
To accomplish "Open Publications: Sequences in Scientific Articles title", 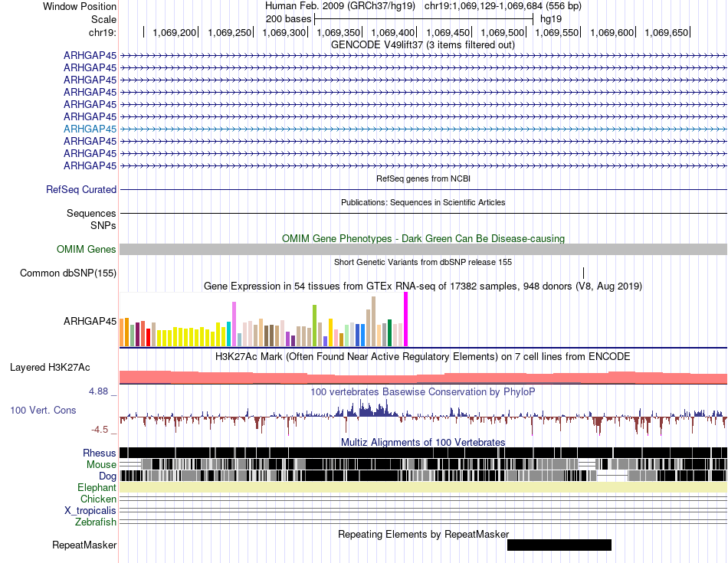I will coord(423,202).
